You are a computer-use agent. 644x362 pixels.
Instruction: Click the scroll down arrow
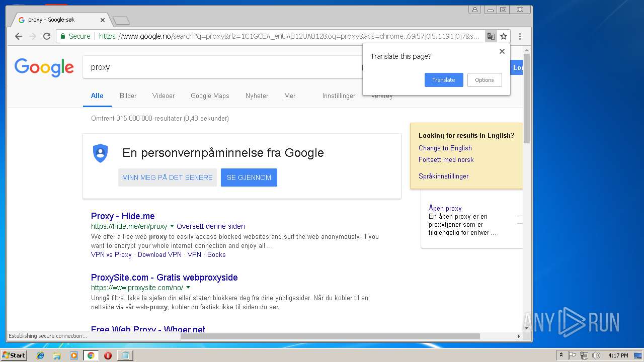tap(527, 328)
